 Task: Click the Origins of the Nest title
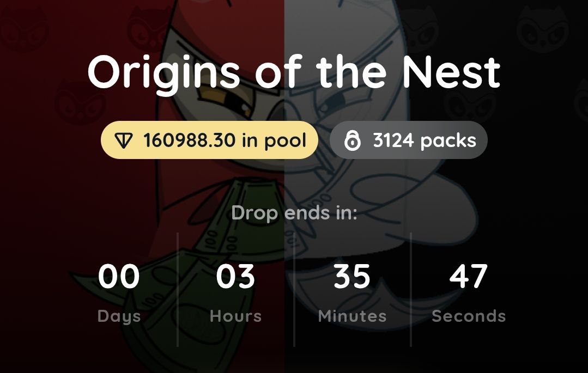click(294, 72)
